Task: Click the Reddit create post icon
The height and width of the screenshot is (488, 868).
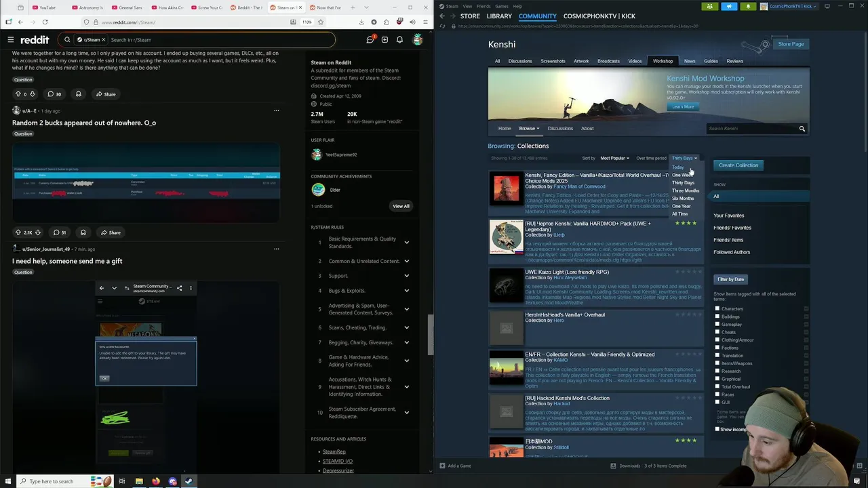Action: 384,40
